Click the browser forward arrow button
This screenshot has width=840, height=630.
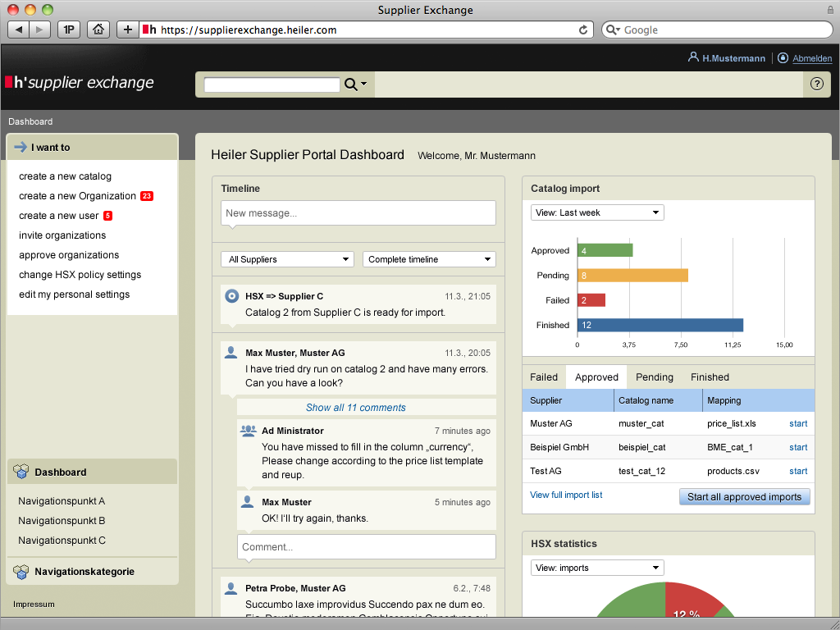39,30
